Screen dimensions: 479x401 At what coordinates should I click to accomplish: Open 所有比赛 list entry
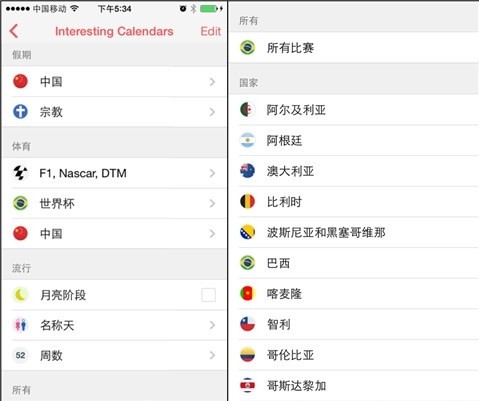click(354, 48)
